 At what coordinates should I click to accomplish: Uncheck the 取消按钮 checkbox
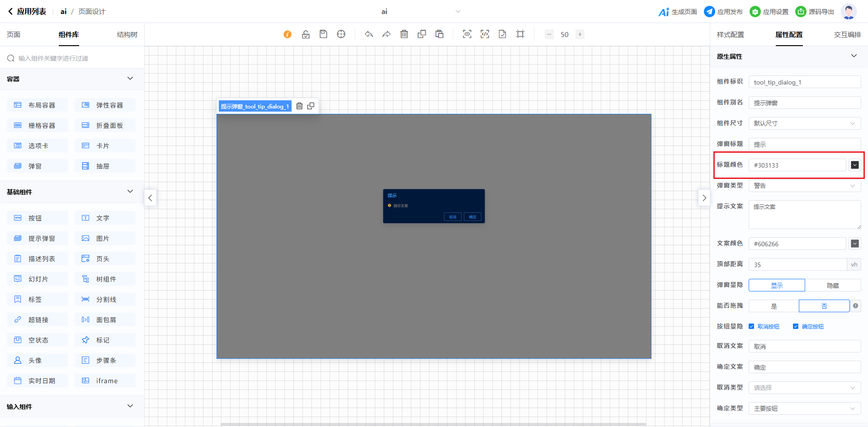pos(751,326)
